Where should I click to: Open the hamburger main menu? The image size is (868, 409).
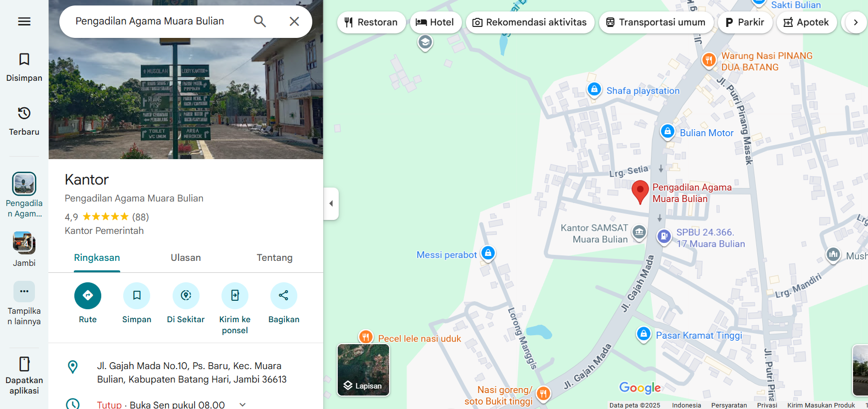[x=24, y=21]
